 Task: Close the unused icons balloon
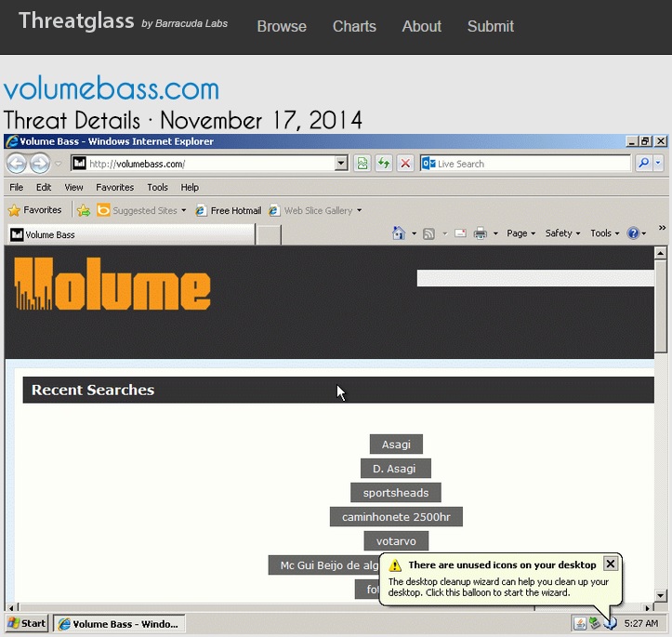coord(611,564)
